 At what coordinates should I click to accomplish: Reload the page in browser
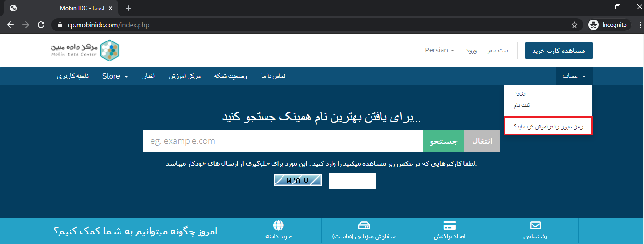coord(41,25)
